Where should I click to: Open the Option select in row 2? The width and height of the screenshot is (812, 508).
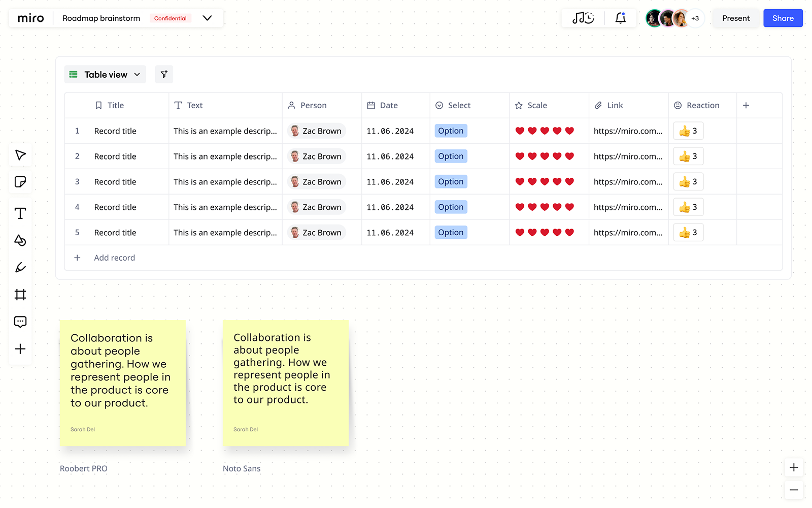[451, 156]
